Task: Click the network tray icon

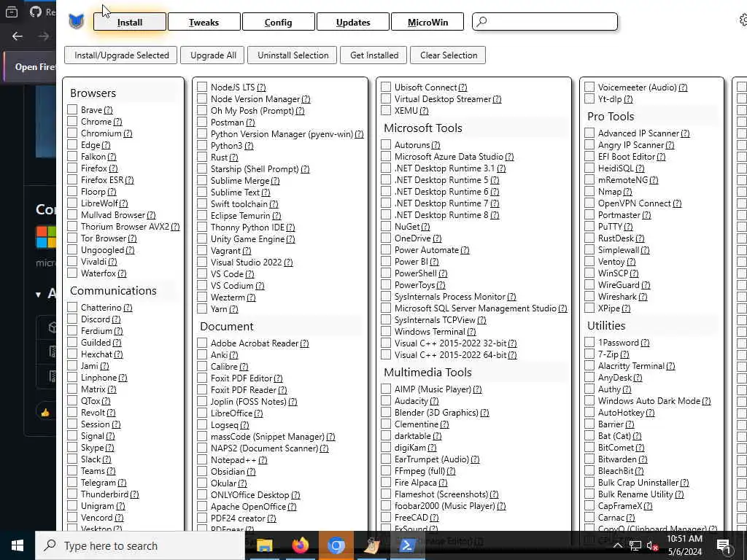Action: [x=635, y=545]
